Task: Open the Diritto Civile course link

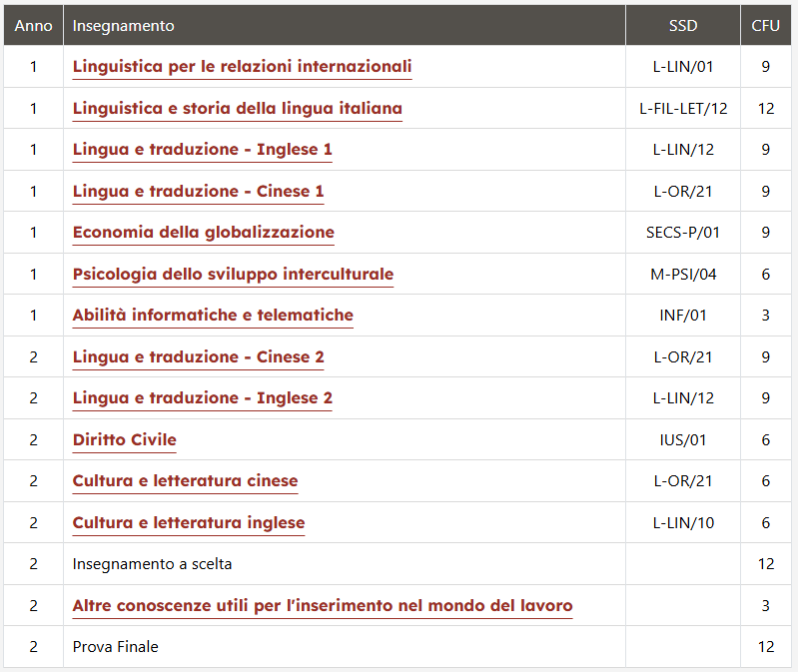Action: point(124,440)
